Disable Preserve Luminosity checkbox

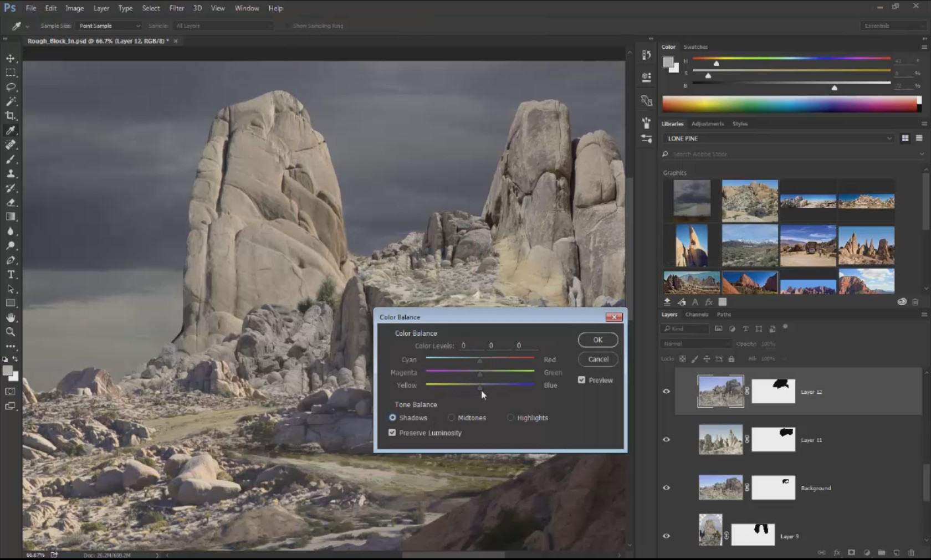tap(392, 433)
